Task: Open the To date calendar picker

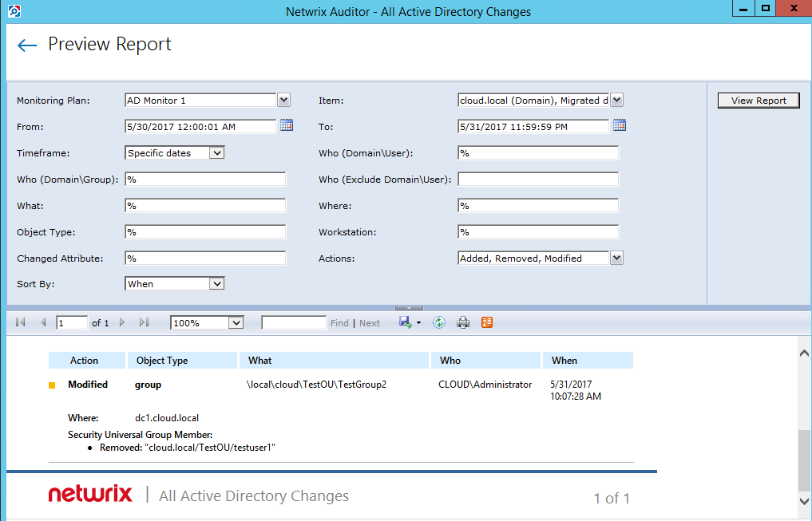Action: tap(620, 125)
